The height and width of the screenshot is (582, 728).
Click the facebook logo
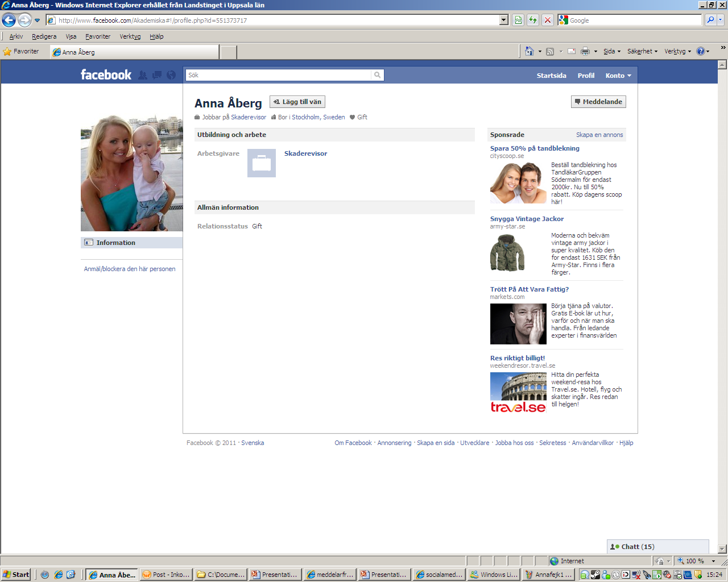(x=106, y=74)
